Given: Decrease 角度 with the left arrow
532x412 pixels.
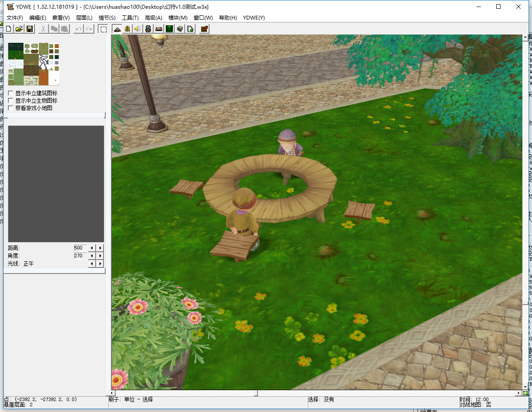Looking at the screenshot, I should pyautogui.click(x=92, y=256).
